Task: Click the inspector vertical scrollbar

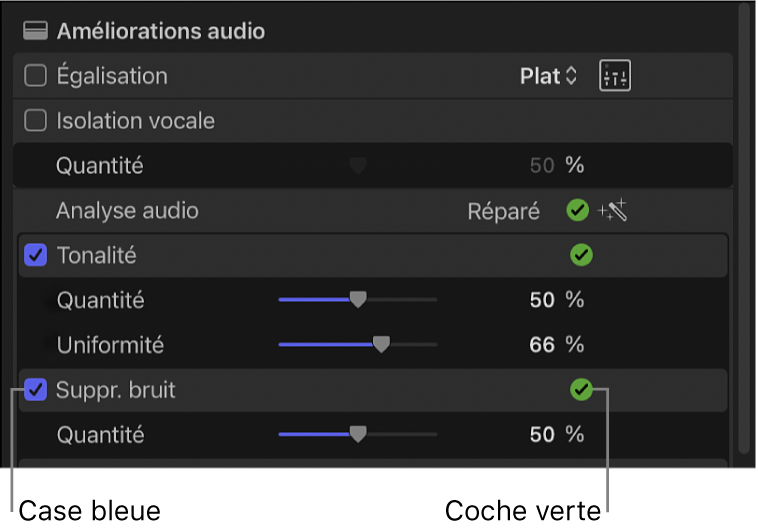Action: [743, 230]
